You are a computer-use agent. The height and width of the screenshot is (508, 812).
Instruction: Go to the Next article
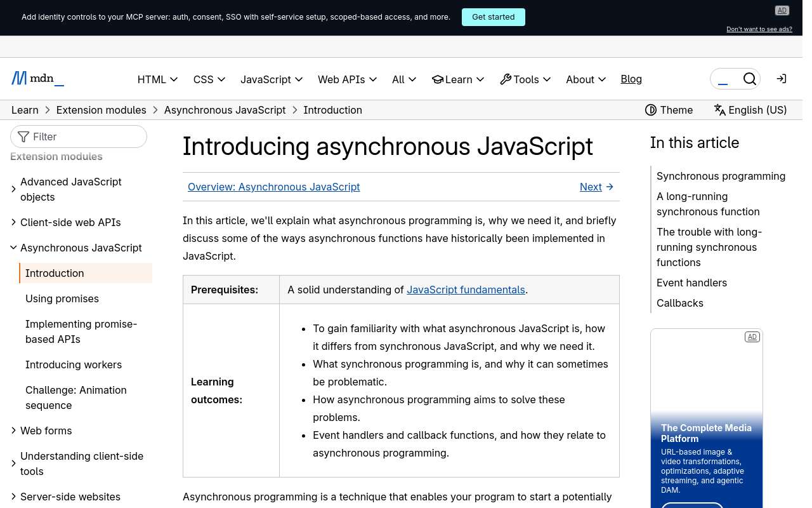[597, 187]
